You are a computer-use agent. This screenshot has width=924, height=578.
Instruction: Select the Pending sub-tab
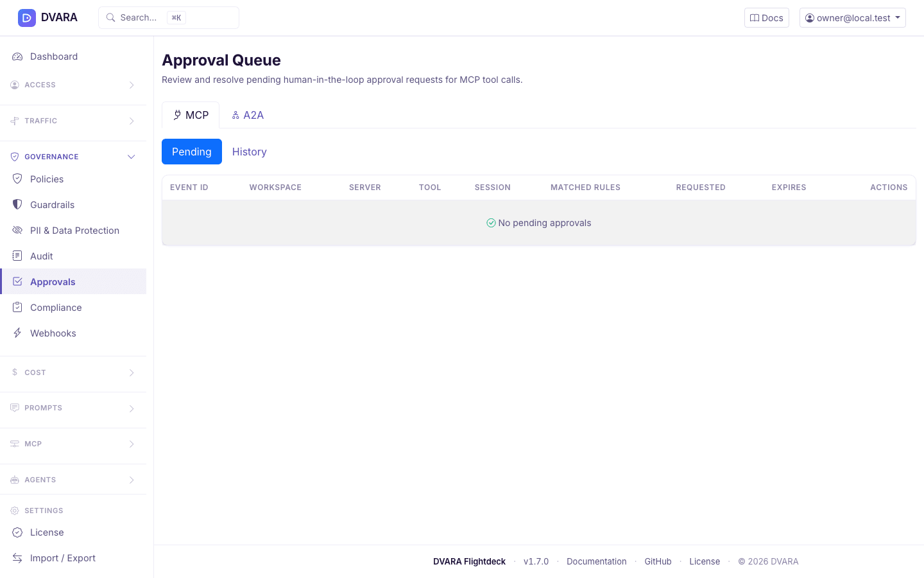click(x=192, y=152)
